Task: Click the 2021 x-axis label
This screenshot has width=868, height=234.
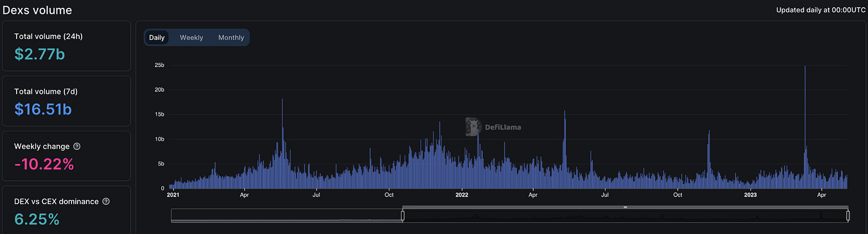Action: (172, 195)
